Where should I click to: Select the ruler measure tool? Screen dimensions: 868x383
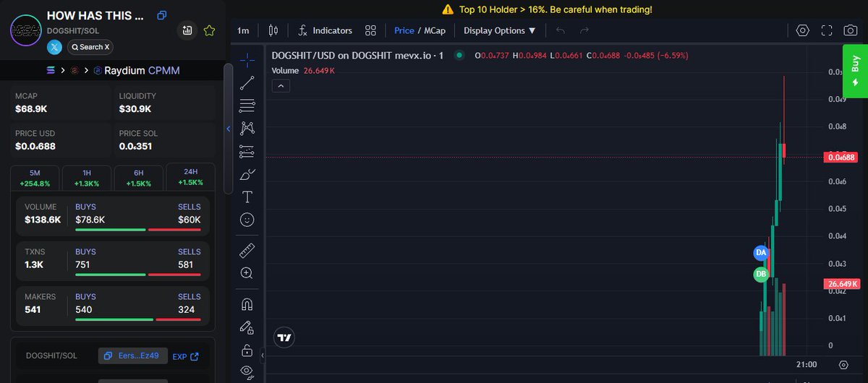coord(247,251)
